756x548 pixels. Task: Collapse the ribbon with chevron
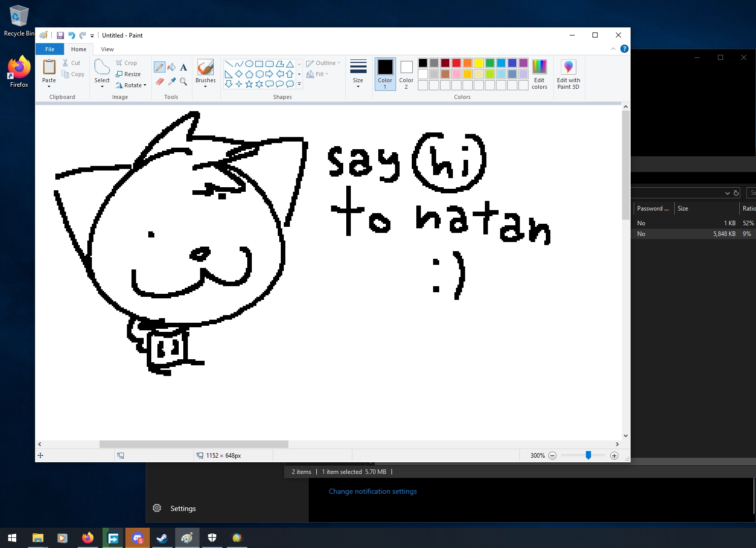pos(613,49)
